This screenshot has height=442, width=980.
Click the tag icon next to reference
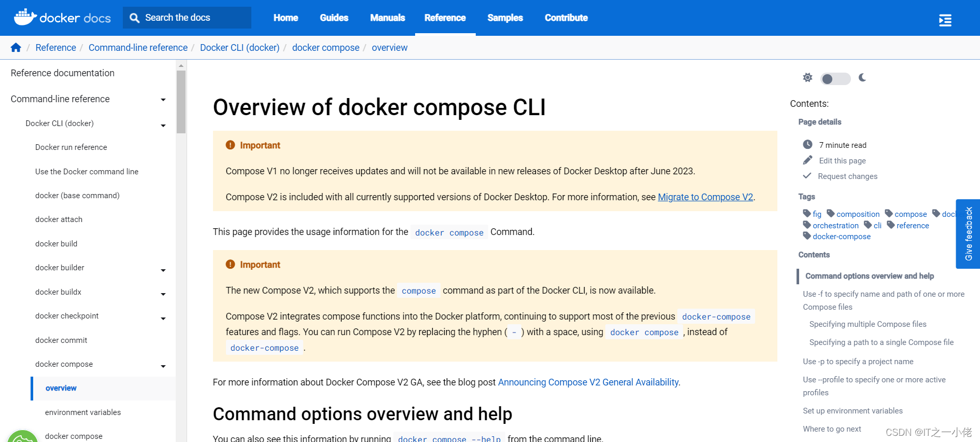[891, 225]
